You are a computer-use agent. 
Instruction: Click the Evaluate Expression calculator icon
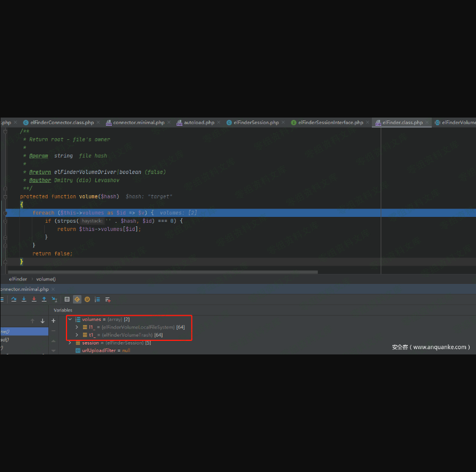[67, 299]
